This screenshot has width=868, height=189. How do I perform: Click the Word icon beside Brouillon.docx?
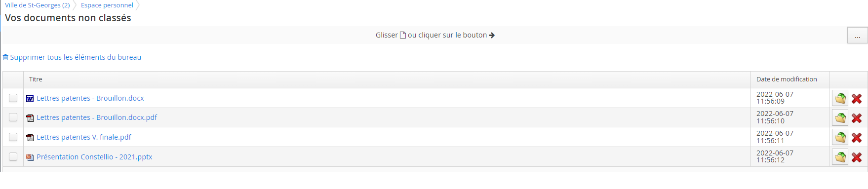30,99
